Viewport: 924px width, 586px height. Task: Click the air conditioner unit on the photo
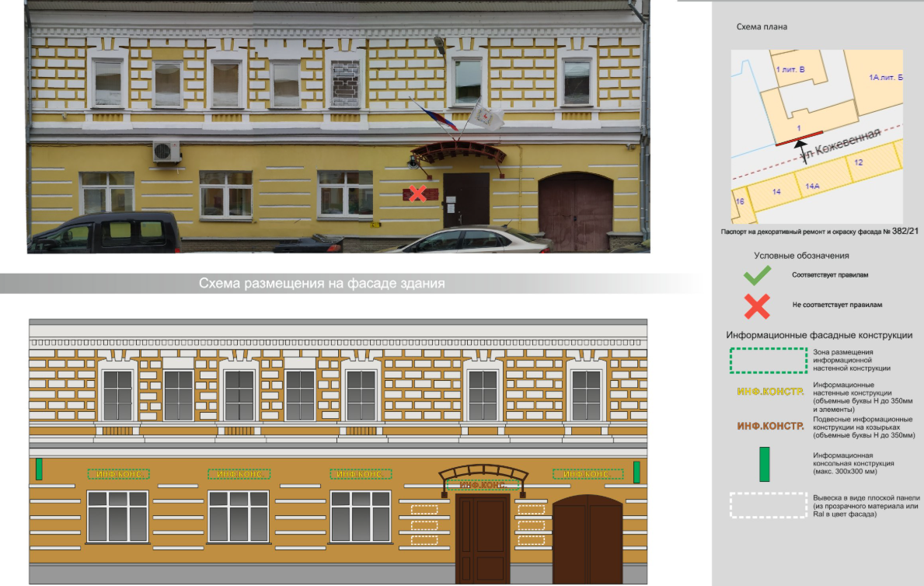pyautogui.click(x=166, y=151)
